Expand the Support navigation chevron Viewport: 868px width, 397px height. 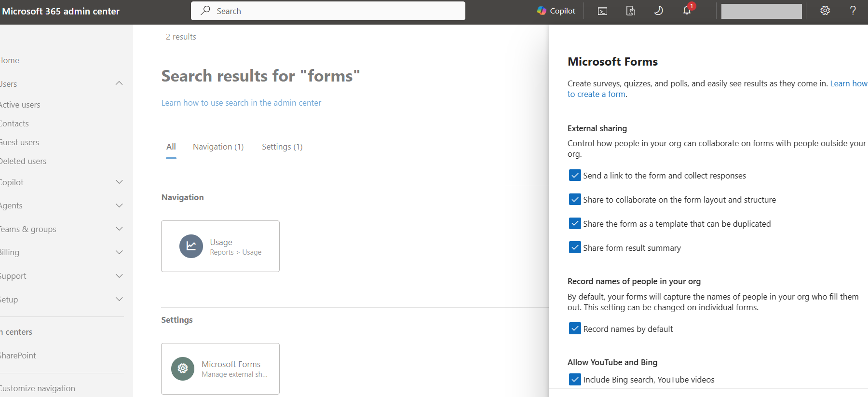[119, 276]
